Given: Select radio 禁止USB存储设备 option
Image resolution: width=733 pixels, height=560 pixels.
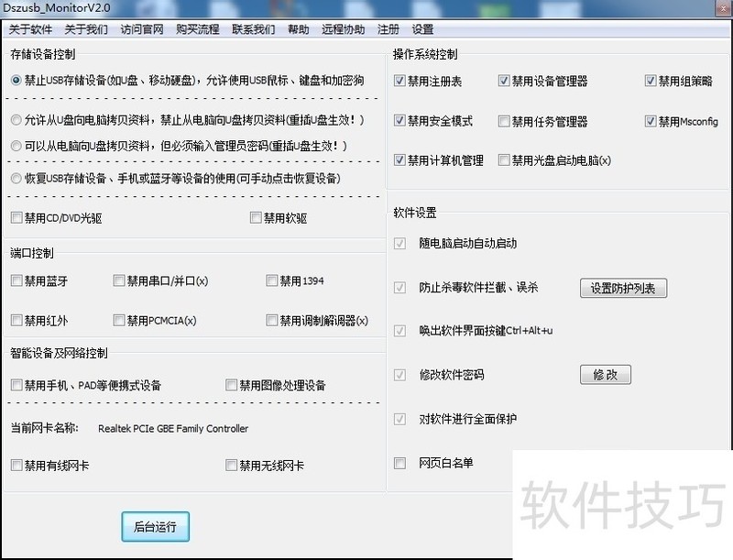Looking at the screenshot, I should [16, 81].
